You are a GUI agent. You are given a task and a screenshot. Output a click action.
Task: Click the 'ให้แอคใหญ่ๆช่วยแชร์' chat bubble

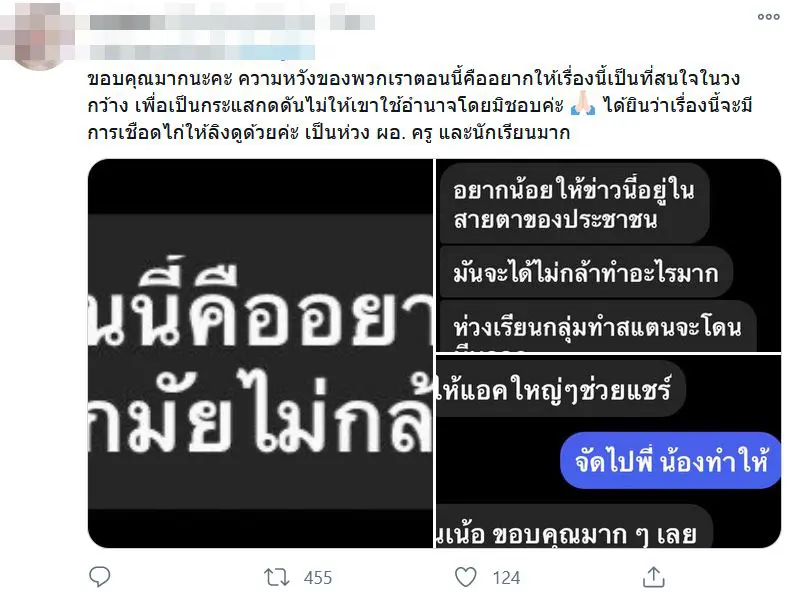pos(560,389)
